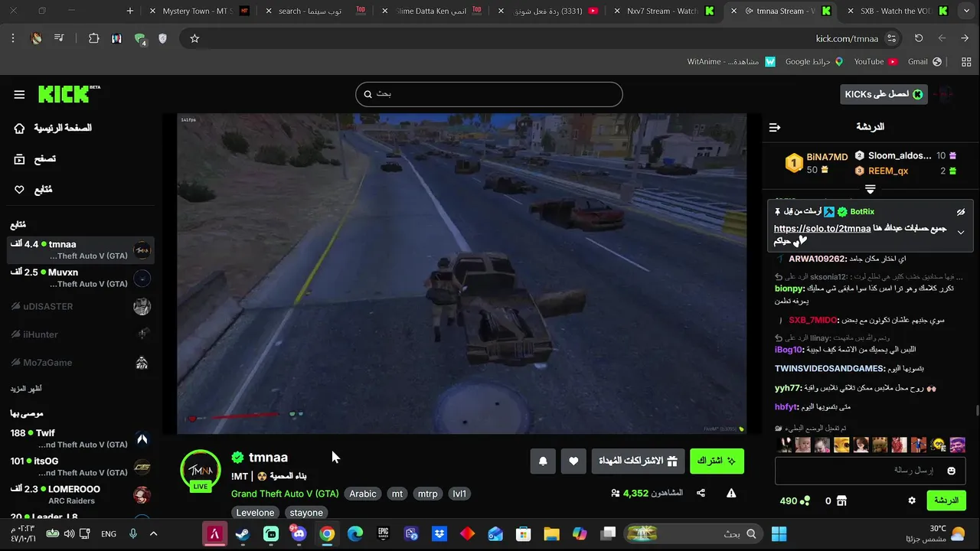Viewport: 980px width, 551px height.
Task: Open recommended channel itsOG
Action: coord(80,467)
